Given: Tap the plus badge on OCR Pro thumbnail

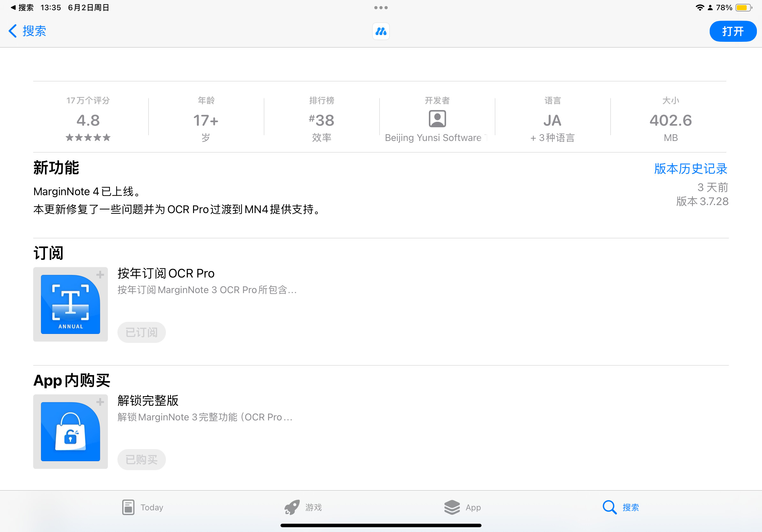Looking at the screenshot, I should [x=100, y=274].
